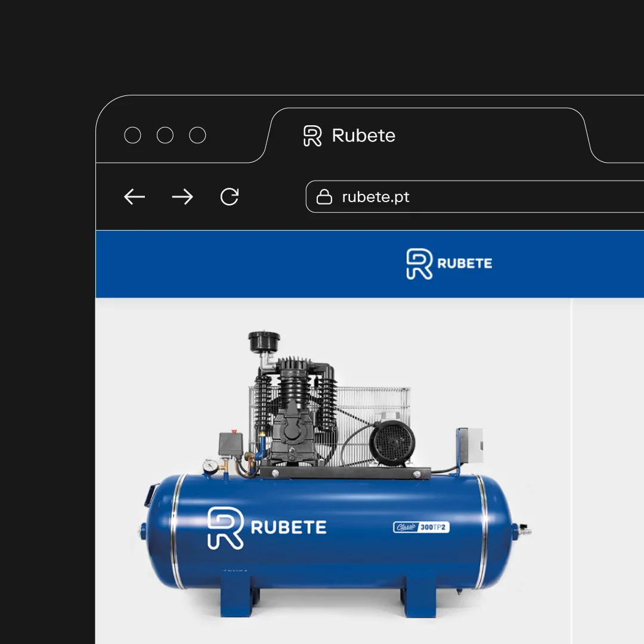
Task: Select the Rubete tab title
Action: tap(363, 136)
